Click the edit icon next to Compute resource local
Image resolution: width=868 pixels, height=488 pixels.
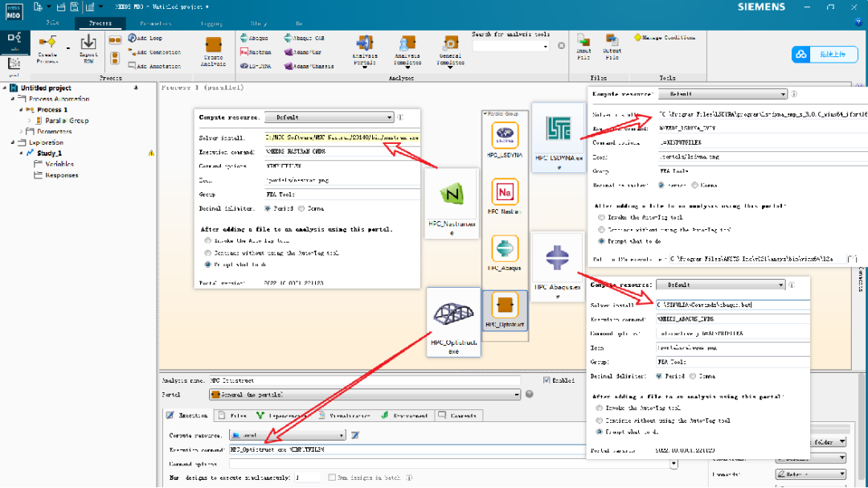click(355, 436)
